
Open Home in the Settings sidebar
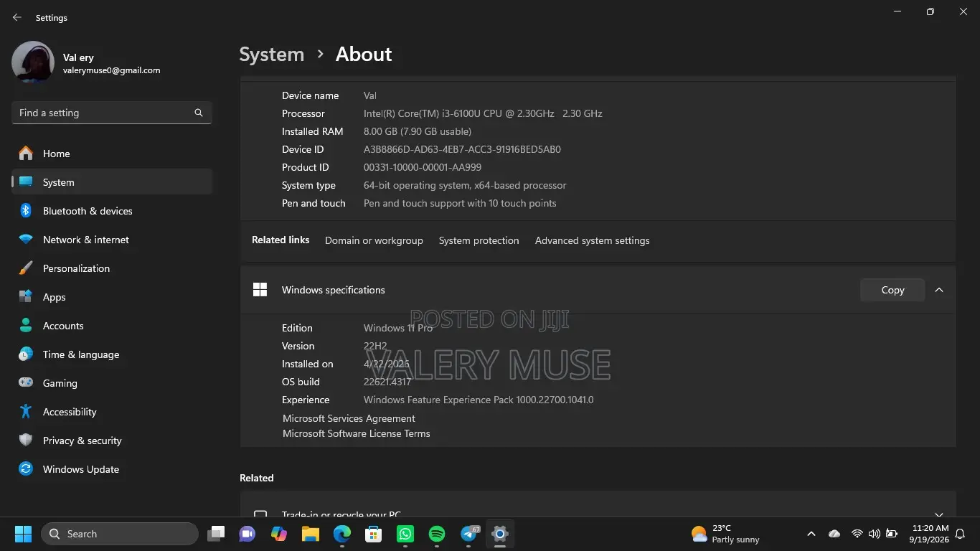coord(112,154)
